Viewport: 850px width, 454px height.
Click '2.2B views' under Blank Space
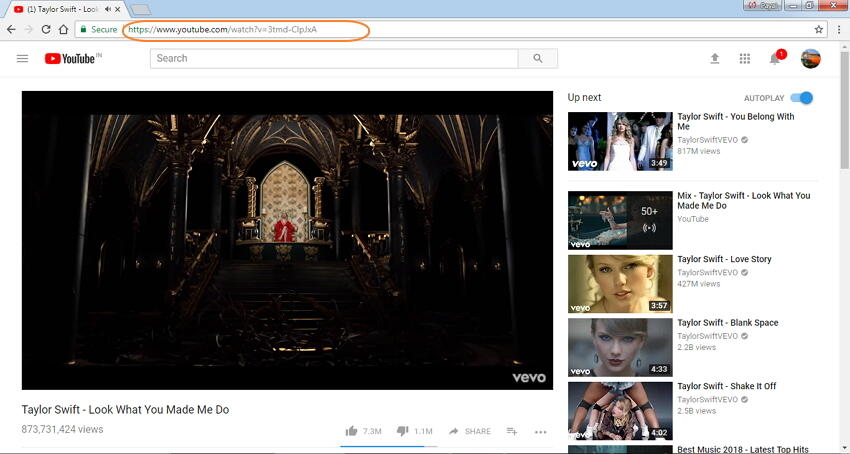tap(697, 347)
